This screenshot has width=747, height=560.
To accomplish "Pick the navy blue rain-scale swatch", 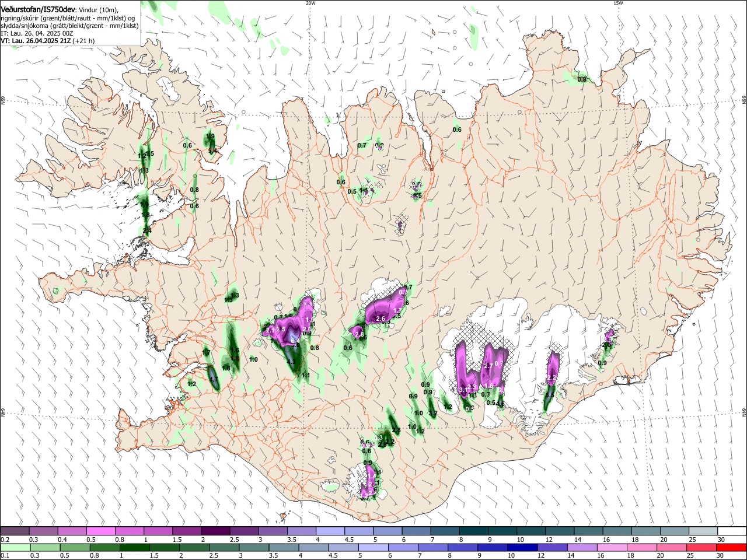I will (x=522, y=548).
